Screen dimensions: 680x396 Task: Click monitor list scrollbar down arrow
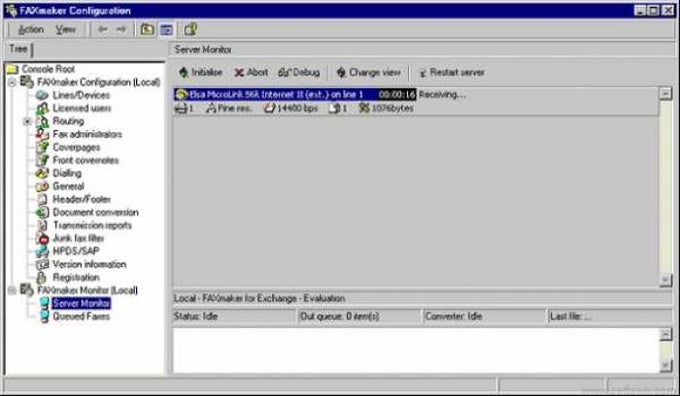point(666,281)
